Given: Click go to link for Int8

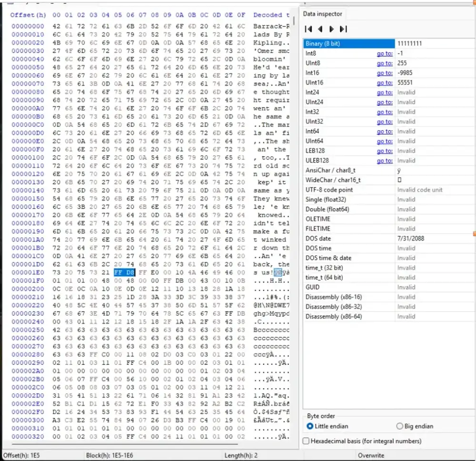Looking at the screenshot, I should click(x=385, y=53).
